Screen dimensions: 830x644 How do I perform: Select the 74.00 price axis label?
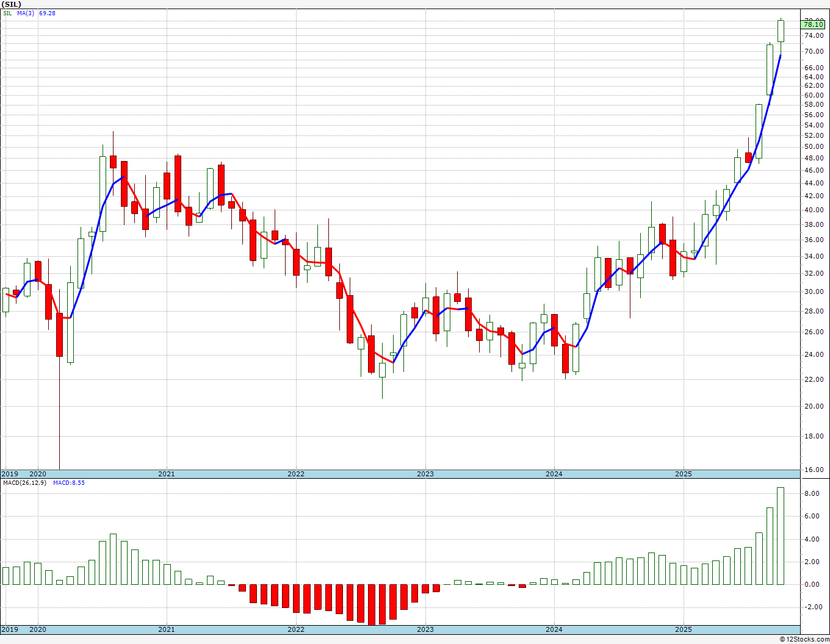click(814, 35)
